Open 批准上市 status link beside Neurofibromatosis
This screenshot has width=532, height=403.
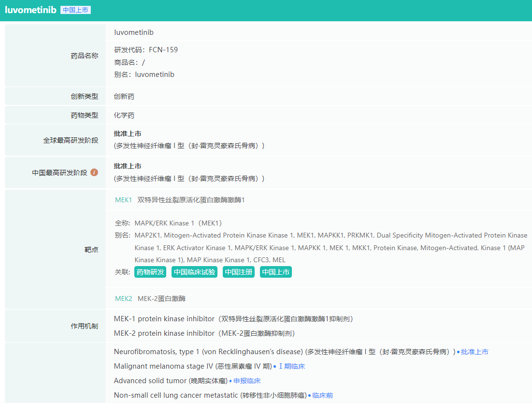pos(474,352)
